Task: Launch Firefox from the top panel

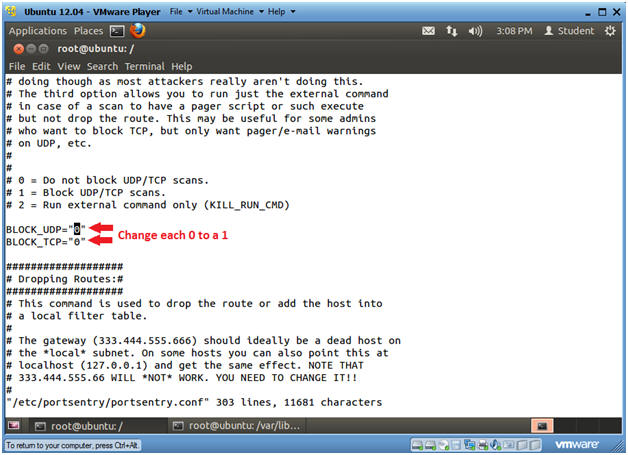Action: 137,30
